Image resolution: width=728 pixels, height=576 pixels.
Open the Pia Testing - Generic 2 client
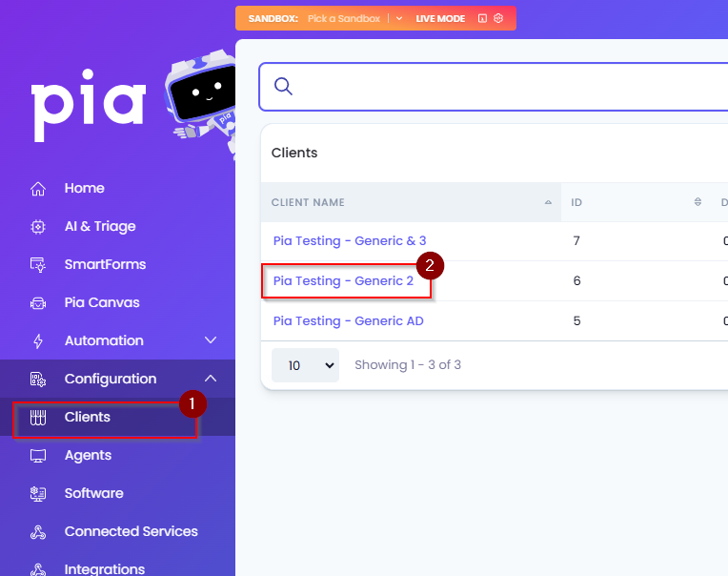pyautogui.click(x=343, y=281)
